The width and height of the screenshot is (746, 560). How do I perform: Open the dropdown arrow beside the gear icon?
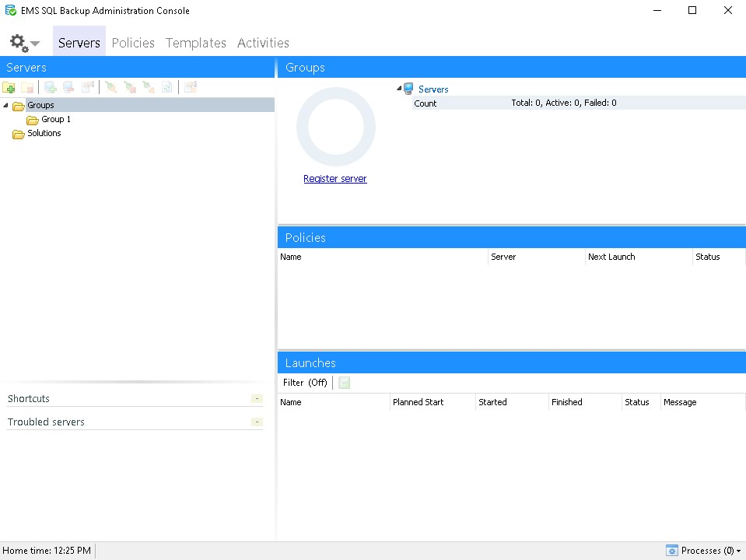(33, 44)
